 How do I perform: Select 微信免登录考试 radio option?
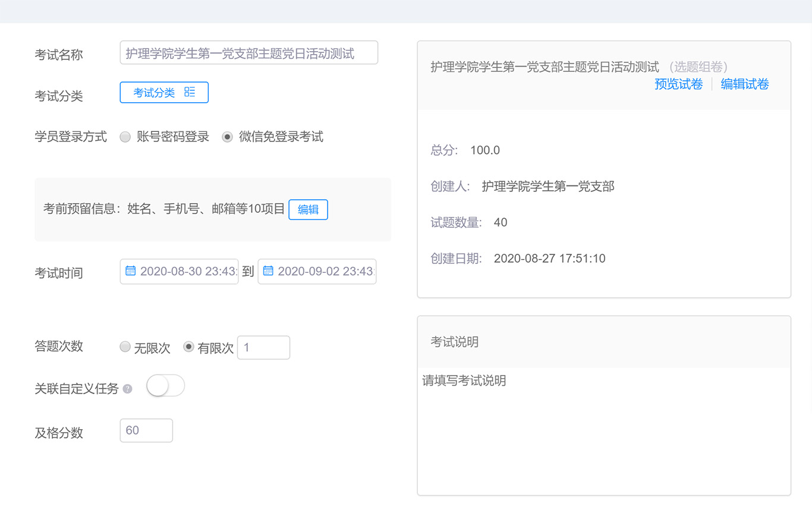[227, 137]
